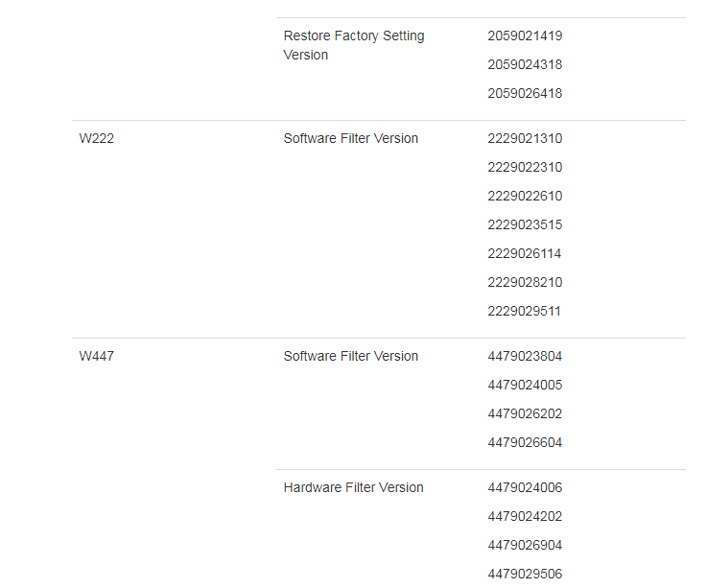Screen dimensions: 707x588
Task: Click version number 4479024006
Action: pyautogui.click(x=525, y=487)
